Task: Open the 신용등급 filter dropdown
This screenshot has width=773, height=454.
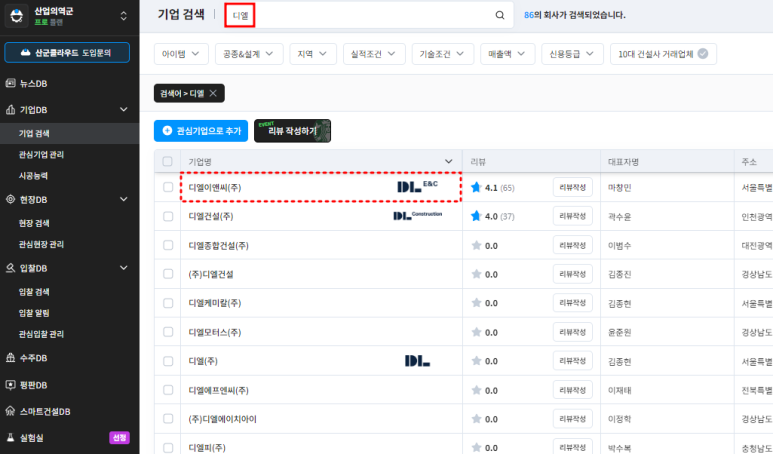Action: (x=572, y=54)
